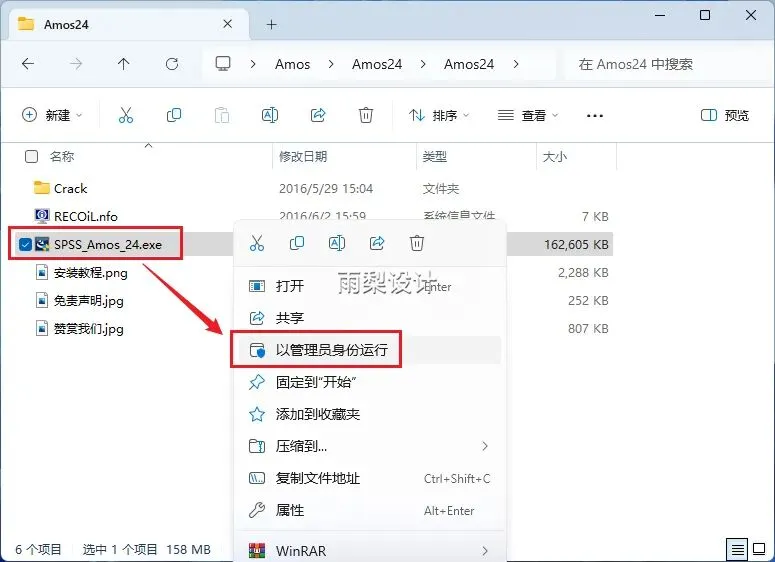
Task: Click the Amos breadcrumb
Action: tap(293, 64)
